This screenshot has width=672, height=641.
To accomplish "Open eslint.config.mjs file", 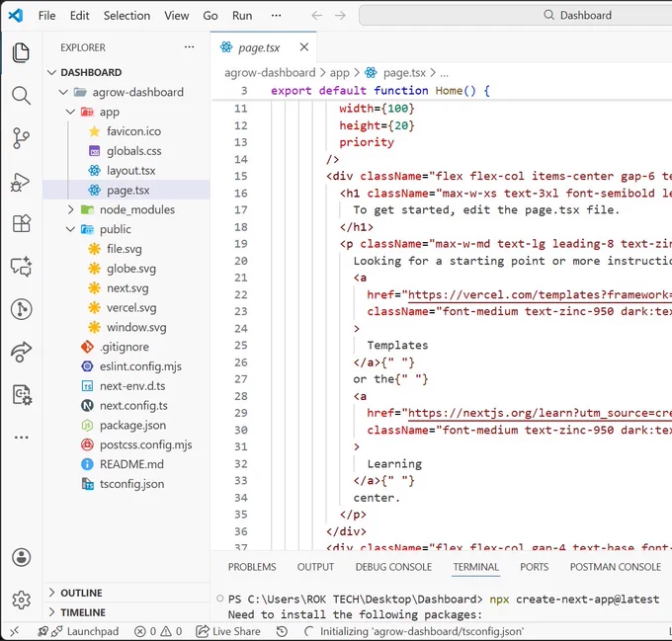I will (x=140, y=366).
